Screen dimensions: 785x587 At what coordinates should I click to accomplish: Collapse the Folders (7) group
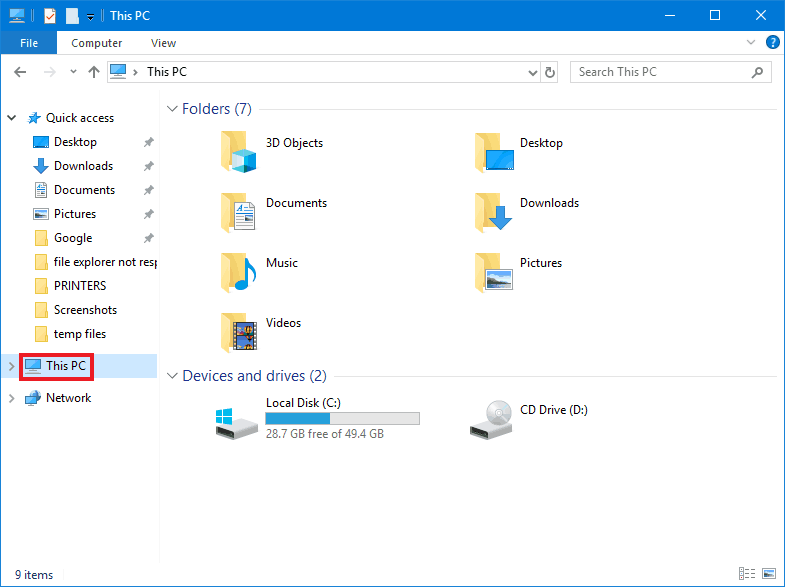[172, 109]
